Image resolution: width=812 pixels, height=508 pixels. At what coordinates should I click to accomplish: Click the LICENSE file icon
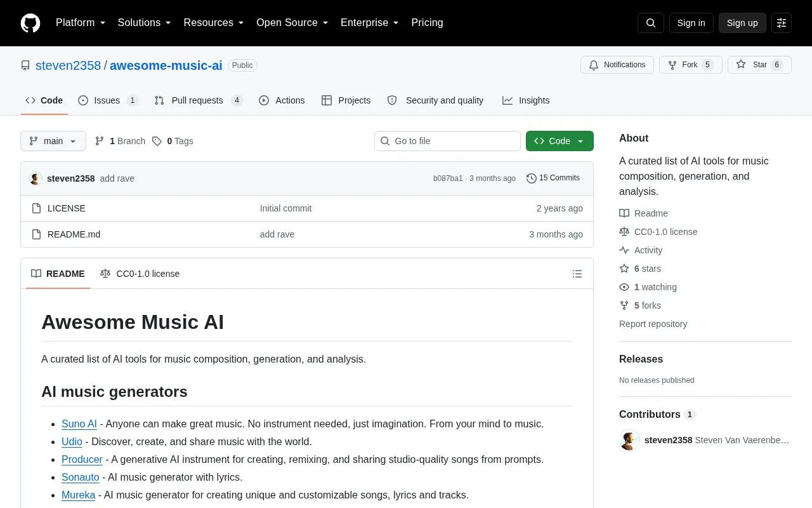click(36, 208)
